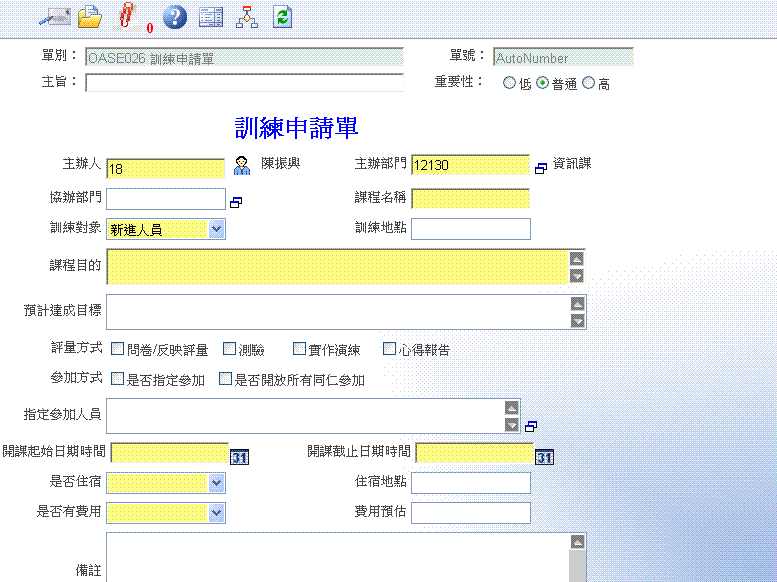Click the paperclip attachment icon
The width and height of the screenshot is (777, 582).
pos(126,15)
